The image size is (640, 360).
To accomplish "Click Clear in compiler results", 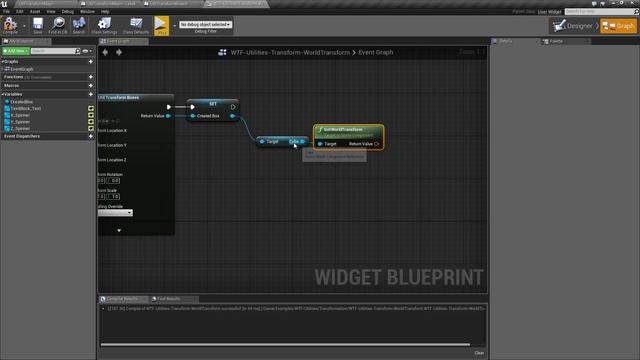I will (479, 353).
